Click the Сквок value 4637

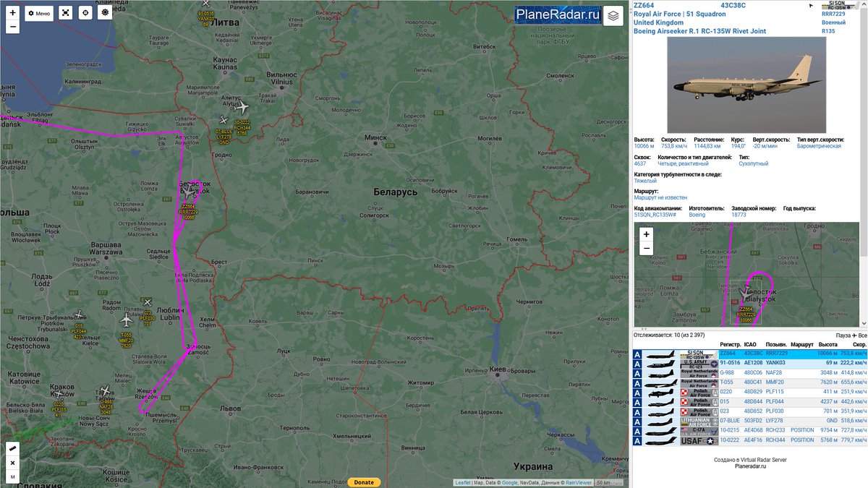point(640,163)
